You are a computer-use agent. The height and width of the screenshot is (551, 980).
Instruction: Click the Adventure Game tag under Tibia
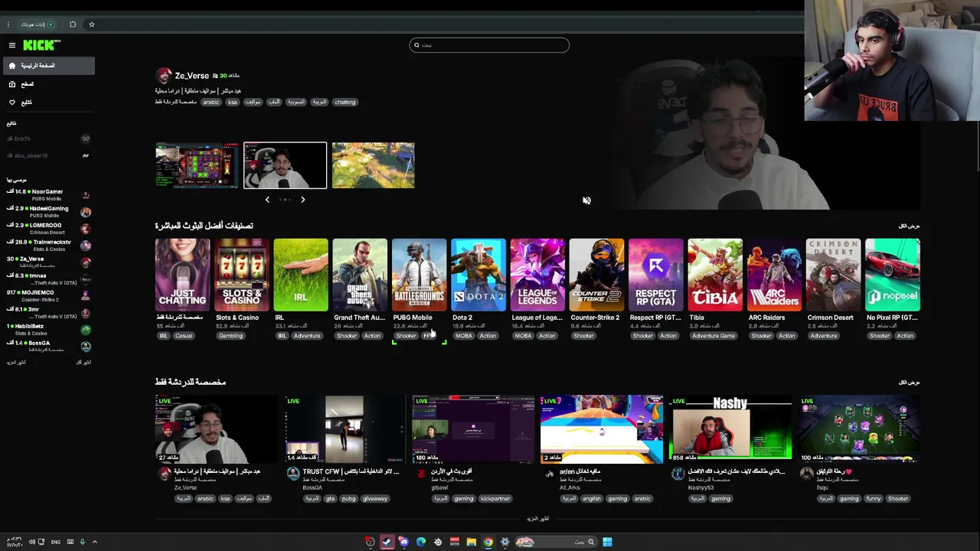pyautogui.click(x=714, y=336)
